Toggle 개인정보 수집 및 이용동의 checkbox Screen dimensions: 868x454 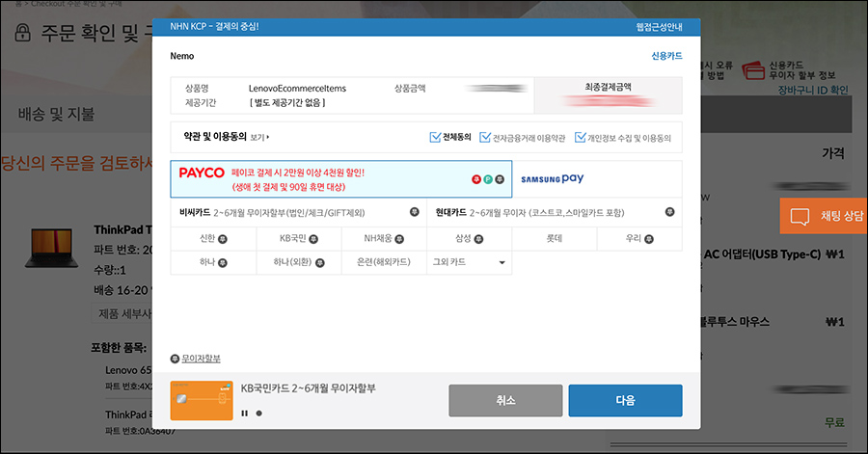click(x=581, y=137)
